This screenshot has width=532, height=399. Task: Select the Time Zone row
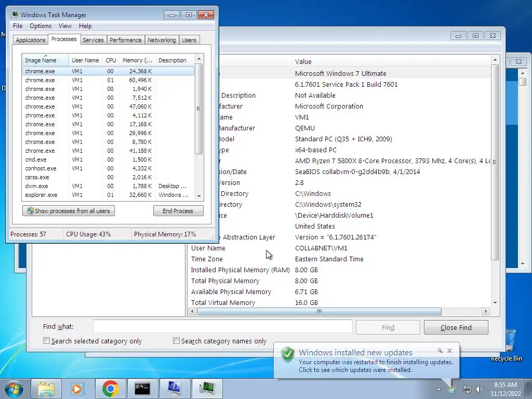coord(339,259)
